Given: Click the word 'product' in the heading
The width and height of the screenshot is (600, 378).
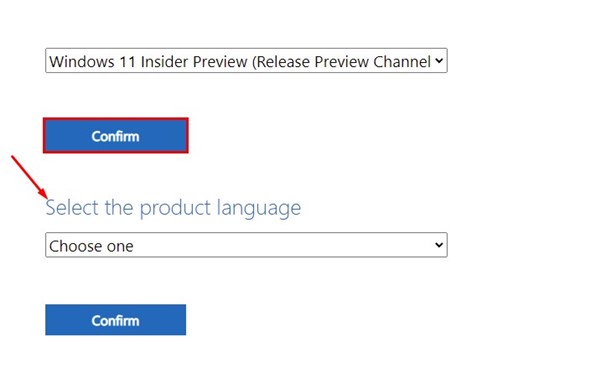Looking at the screenshot, I should pos(175,209).
